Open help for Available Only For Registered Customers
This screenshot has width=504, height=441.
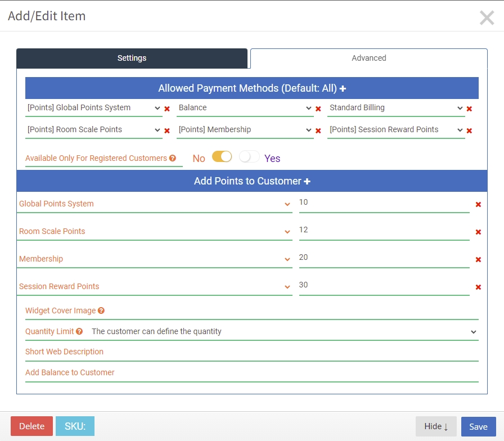point(173,158)
